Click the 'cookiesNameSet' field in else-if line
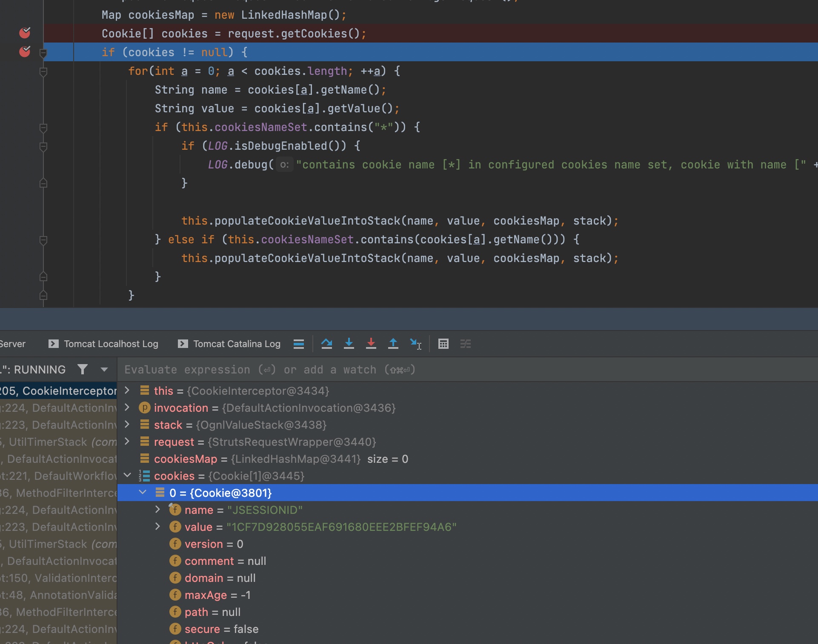Screen dimensions: 818x644 (307, 239)
